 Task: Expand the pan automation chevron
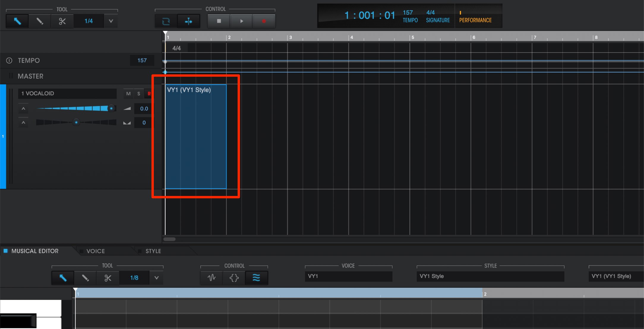pyautogui.click(x=23, y=123)
